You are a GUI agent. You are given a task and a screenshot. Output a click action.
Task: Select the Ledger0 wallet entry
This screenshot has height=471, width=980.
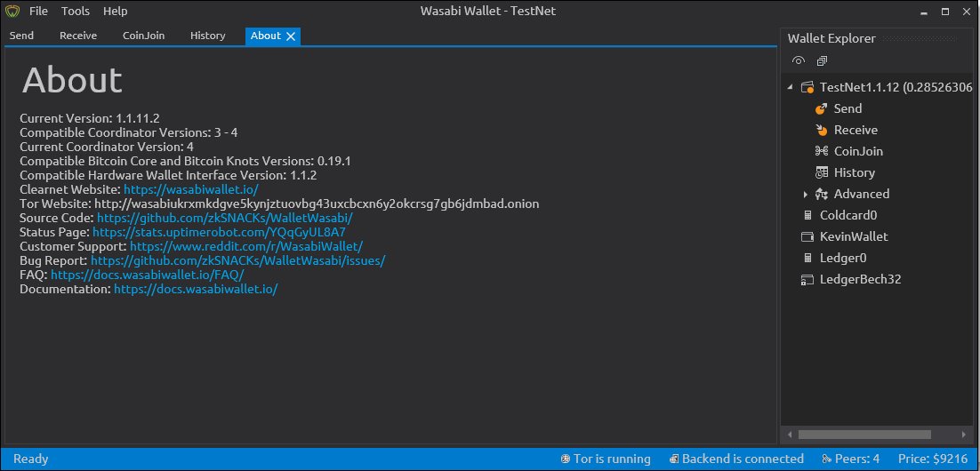click(843, 258)
